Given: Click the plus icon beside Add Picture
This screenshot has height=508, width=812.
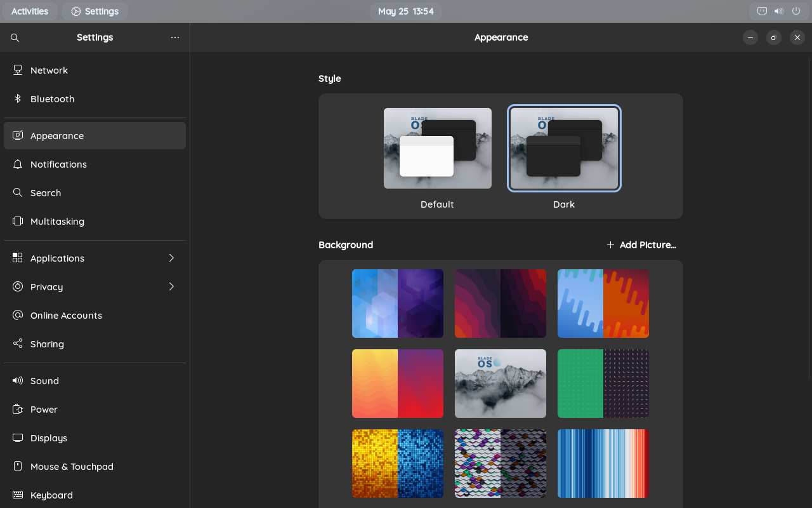Looking at the screenshot, I should [x=610, y=245].
